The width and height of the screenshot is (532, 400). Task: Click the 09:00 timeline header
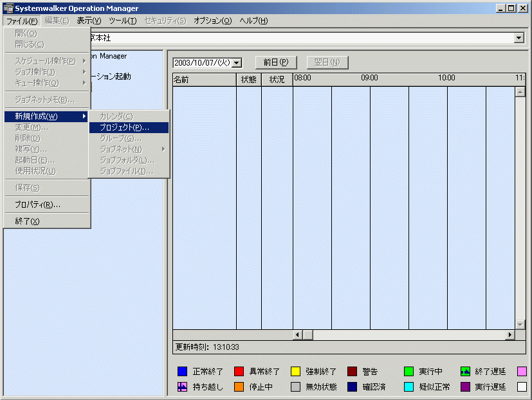(369, 78)
